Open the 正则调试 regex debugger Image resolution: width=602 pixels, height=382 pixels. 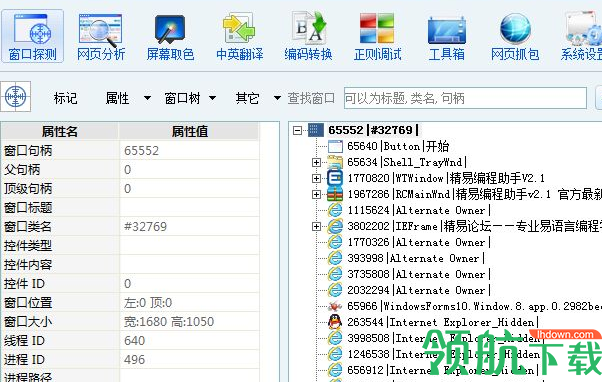pyautogui.click(x=377, y=36)
